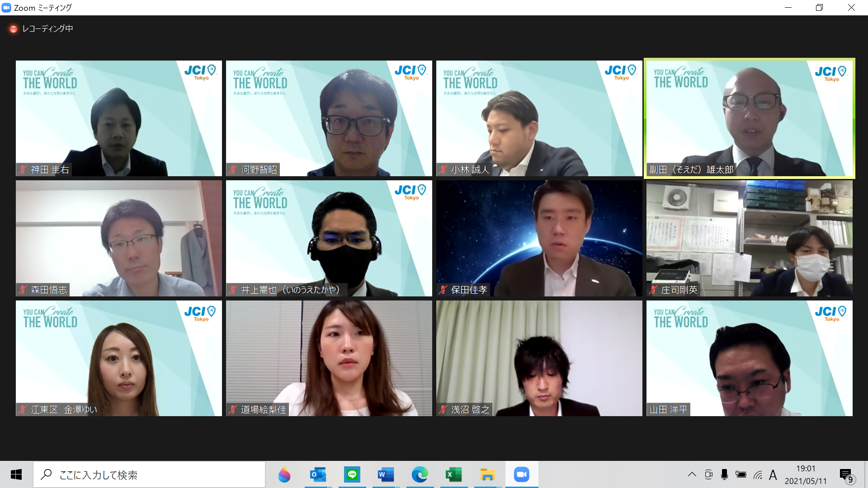Open Word from the taskbar
868x488 pixels.
click(386, 474)
